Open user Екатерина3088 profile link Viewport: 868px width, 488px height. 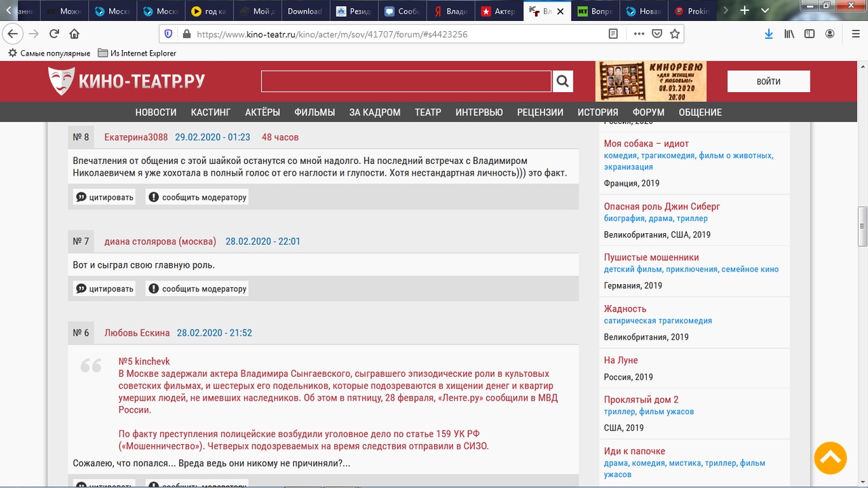coord(136,137)
